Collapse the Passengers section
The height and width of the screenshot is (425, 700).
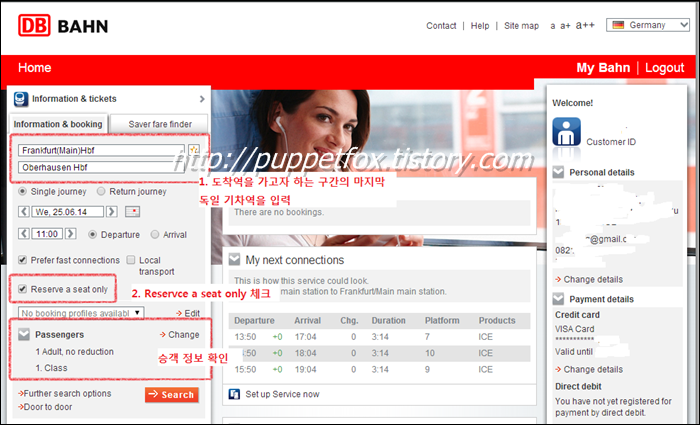point(24,334)
